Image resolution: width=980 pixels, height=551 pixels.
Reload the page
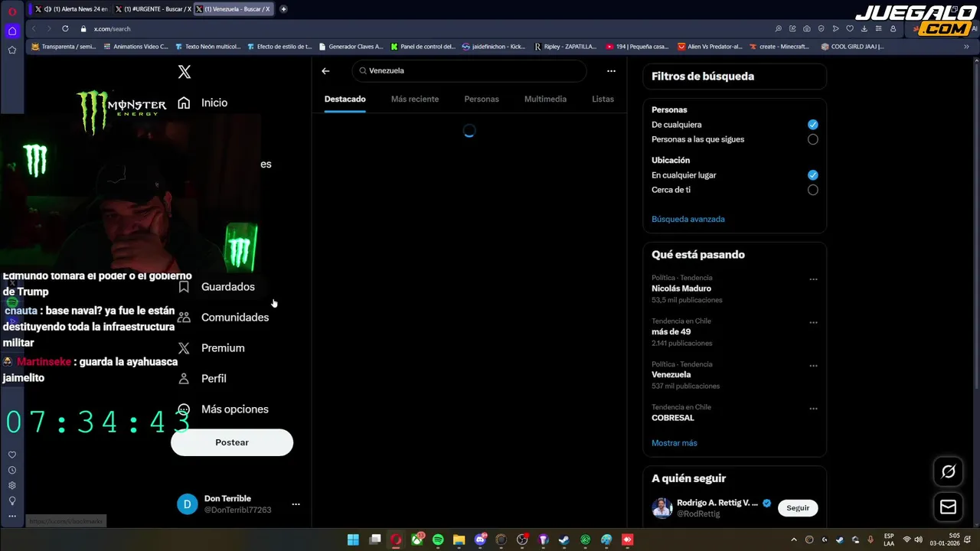click(x=65, y=28)
